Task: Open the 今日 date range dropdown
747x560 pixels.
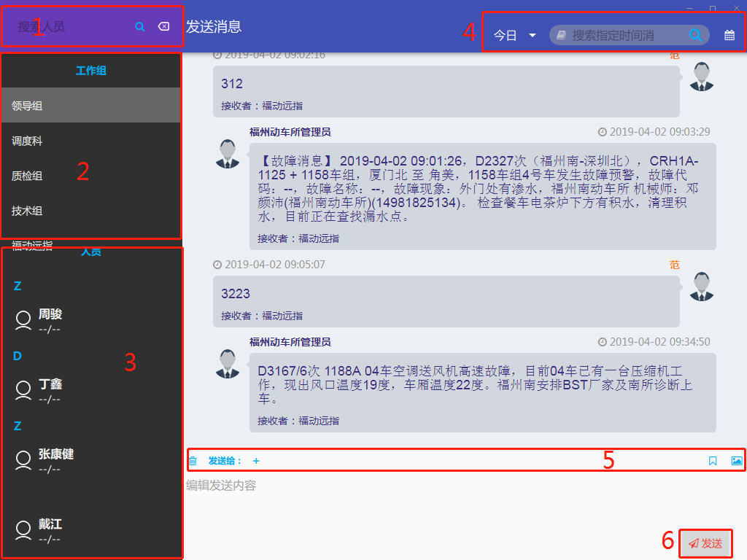Action: (514, 35)
